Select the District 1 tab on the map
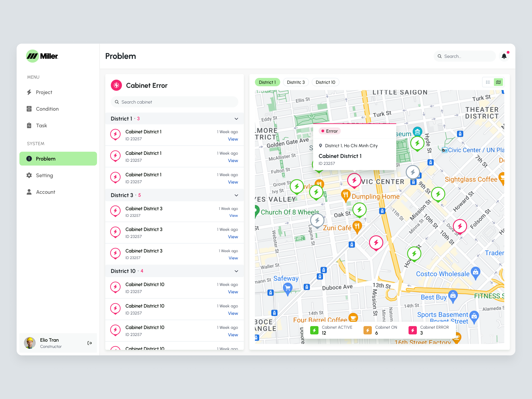 click(x=267, y=82)
